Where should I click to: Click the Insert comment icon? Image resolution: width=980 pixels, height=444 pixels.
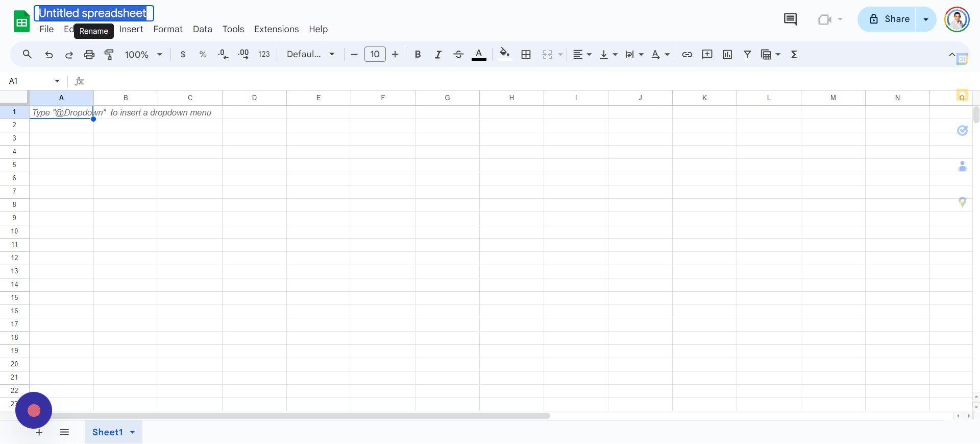point(707,55)
